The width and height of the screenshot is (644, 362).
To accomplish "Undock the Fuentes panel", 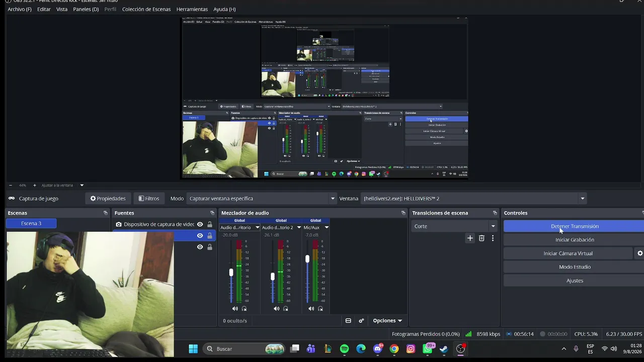I will pos(212,213).
